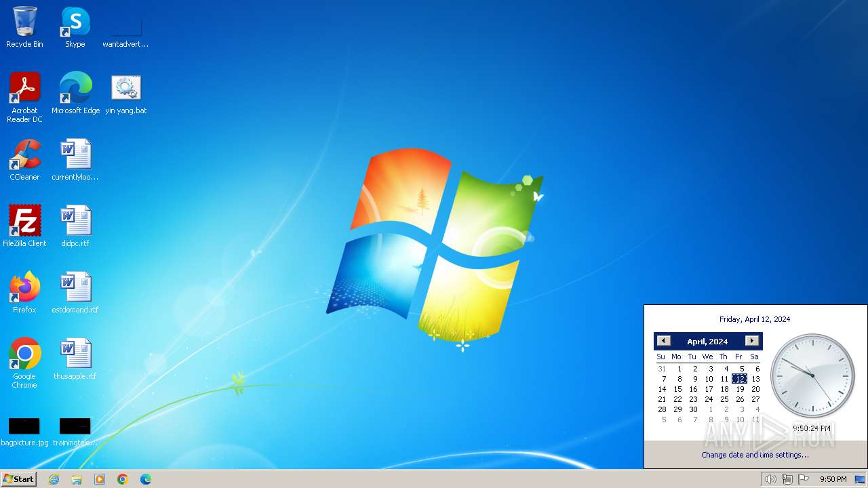Select April 10 in the calendar
The width and height of the screenshot is (868, 488).
(709, 379)
